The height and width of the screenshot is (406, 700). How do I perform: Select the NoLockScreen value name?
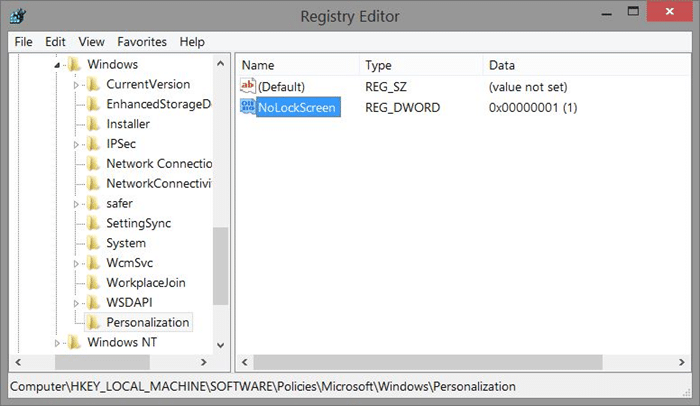click(x=298, y=107)
